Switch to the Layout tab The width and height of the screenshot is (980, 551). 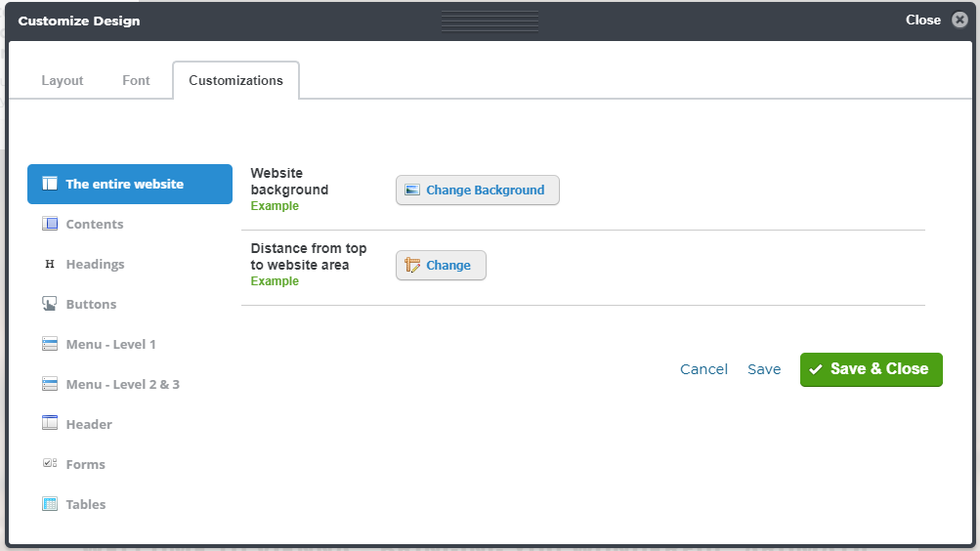pyautogui.click(x=63, y=80)
